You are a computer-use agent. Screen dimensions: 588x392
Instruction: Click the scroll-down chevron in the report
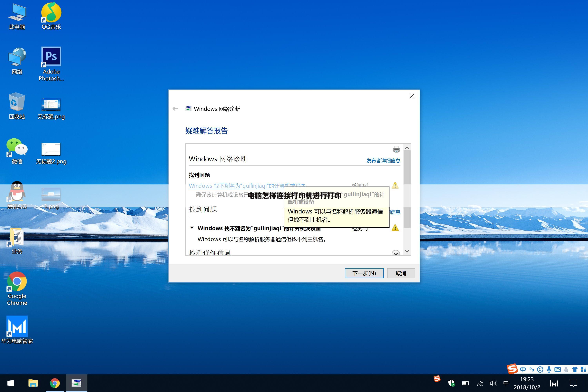407,251
